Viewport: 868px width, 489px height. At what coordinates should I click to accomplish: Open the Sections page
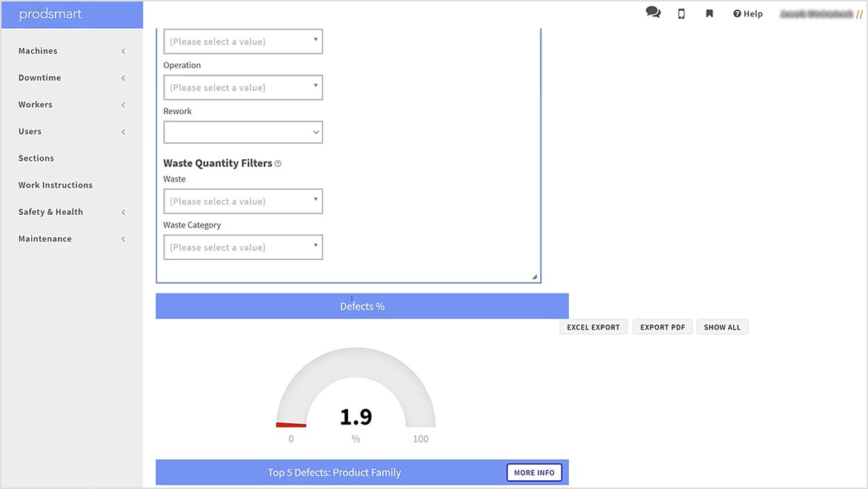pyautogui.click(x=36, y=158)
